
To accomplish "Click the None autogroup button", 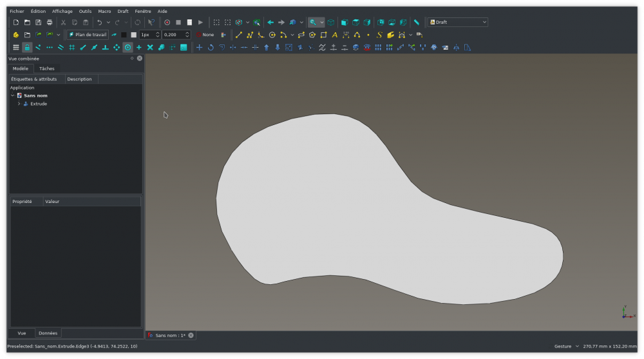I will 205,35.
